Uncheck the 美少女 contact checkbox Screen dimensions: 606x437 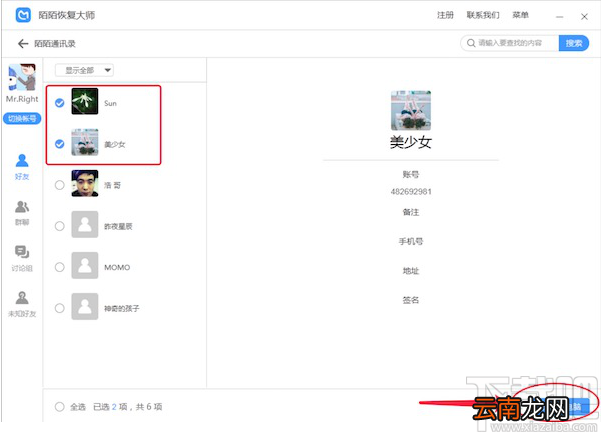coord(60,144)
